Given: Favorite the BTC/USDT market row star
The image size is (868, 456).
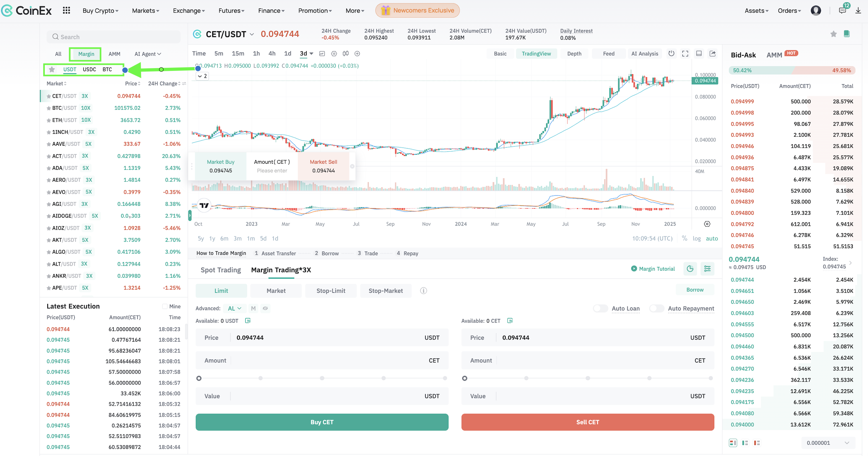Looking at the screenshot, I should pos(49,108).
